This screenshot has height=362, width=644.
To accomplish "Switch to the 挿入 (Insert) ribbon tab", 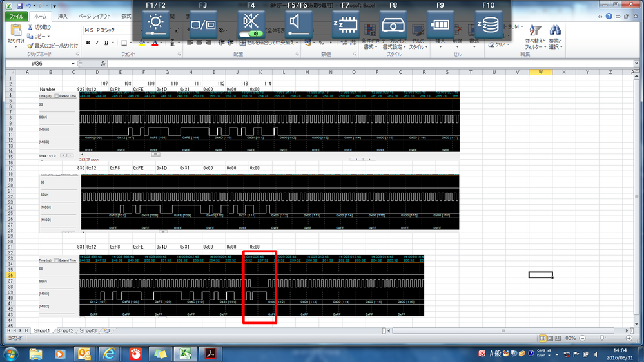I will [x=63, y=16].
